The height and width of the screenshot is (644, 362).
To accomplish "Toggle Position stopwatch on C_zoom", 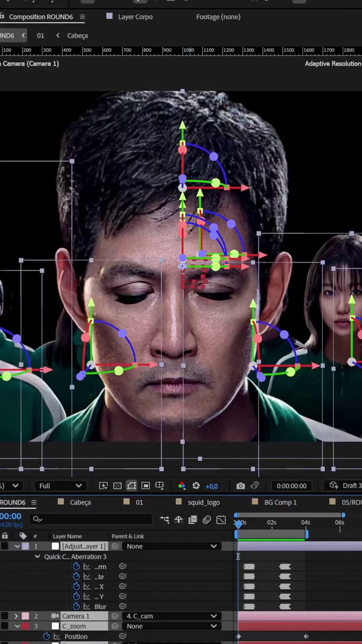I will tap(46, 636).
